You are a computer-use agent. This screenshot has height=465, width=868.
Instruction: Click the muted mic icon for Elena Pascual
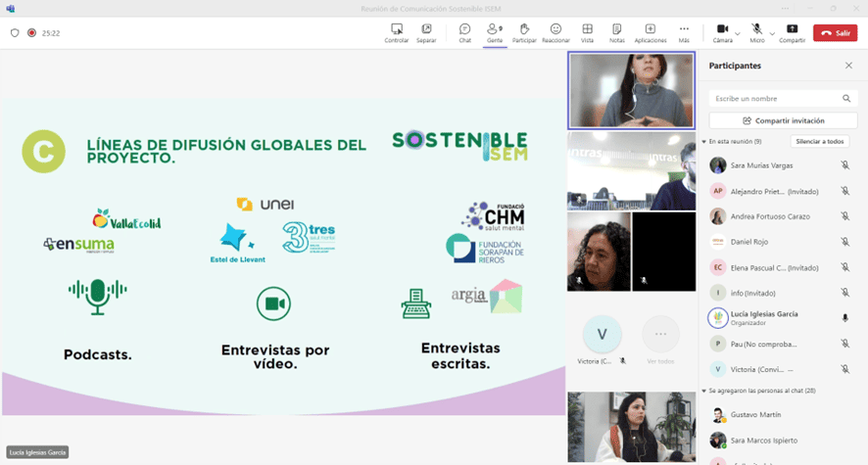(x=845, y=267)
